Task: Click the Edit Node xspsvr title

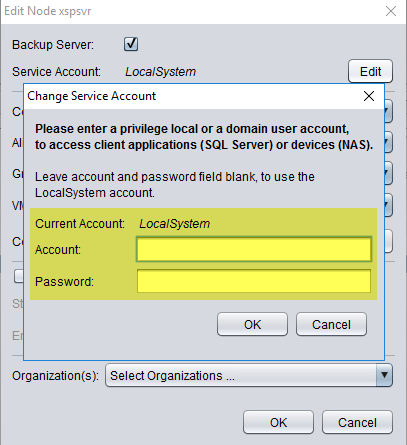Action: [48, 11]
